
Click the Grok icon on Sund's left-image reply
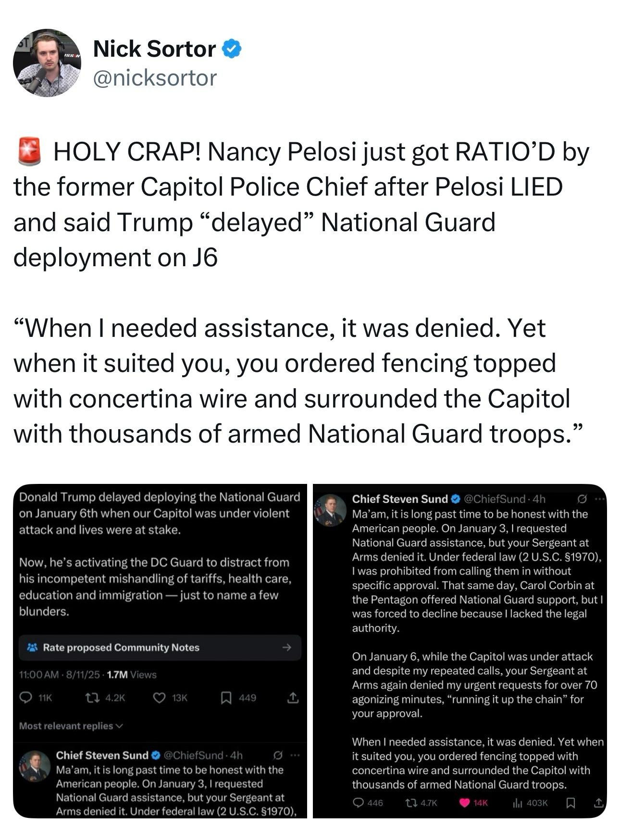(277, 755)
